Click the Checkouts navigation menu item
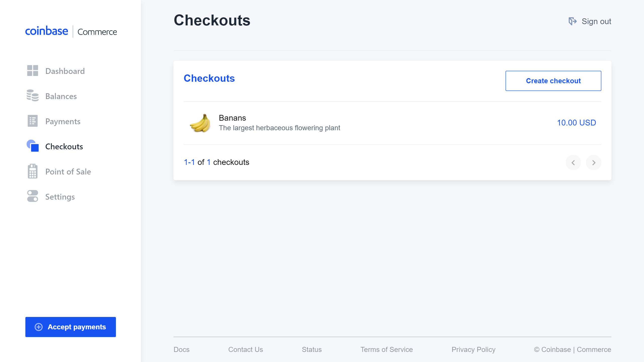644x362 pixels. pos(64,146)
